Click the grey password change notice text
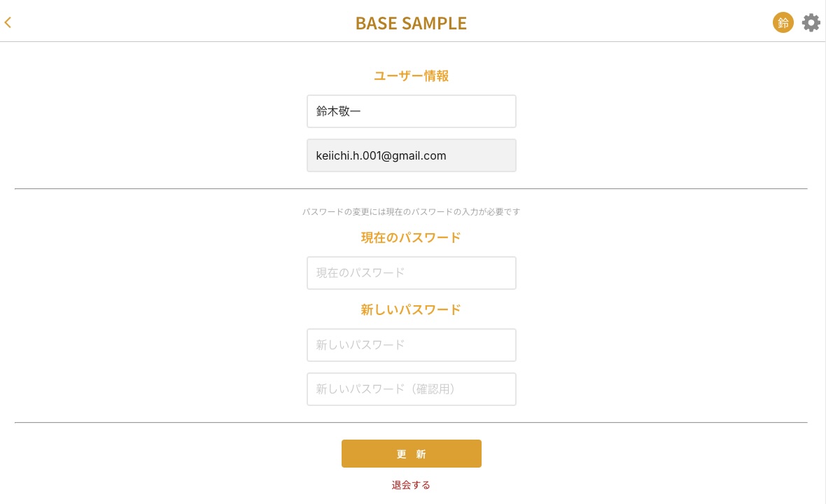 [x=411, y=211]
